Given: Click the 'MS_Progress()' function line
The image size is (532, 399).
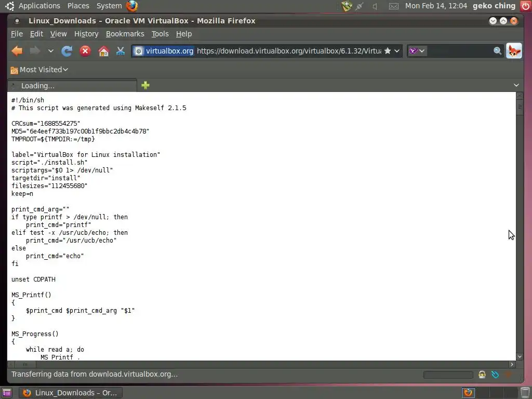Looking at the screenshot, I should 35,334.
